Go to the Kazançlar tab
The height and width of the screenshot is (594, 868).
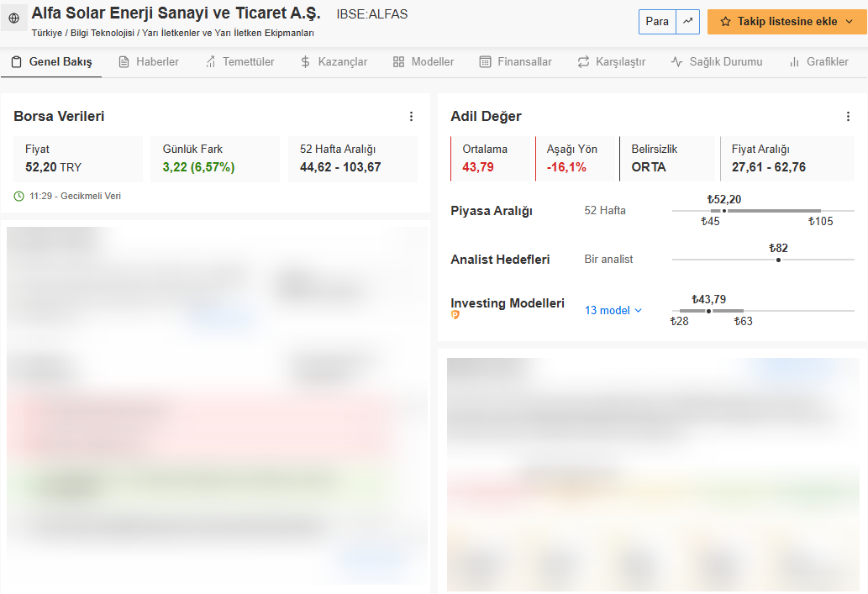(334, 62)
